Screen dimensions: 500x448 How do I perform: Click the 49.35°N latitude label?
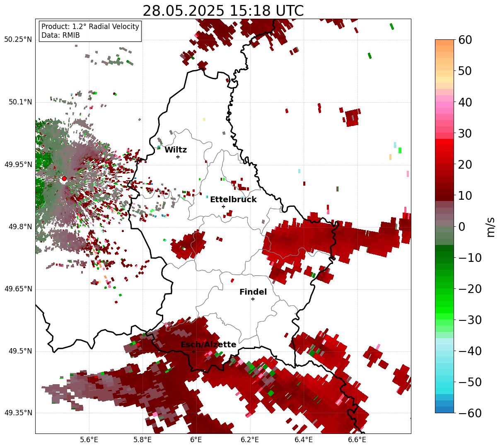[18, 413]
